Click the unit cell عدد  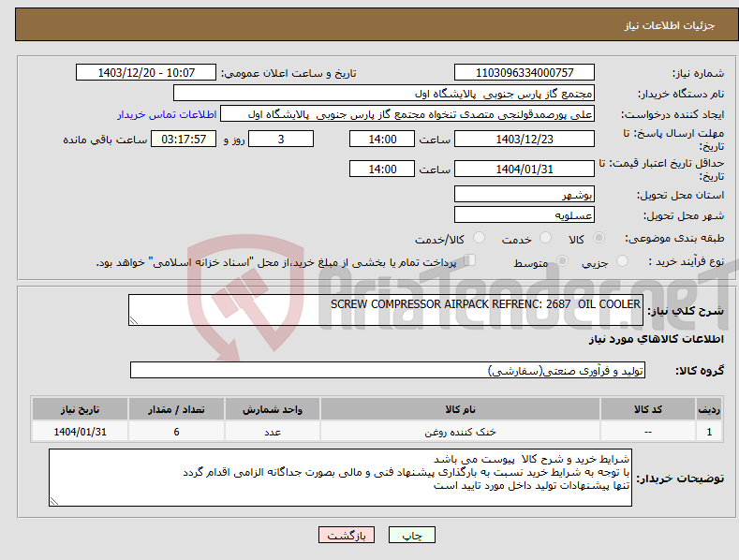coord(273,432)
